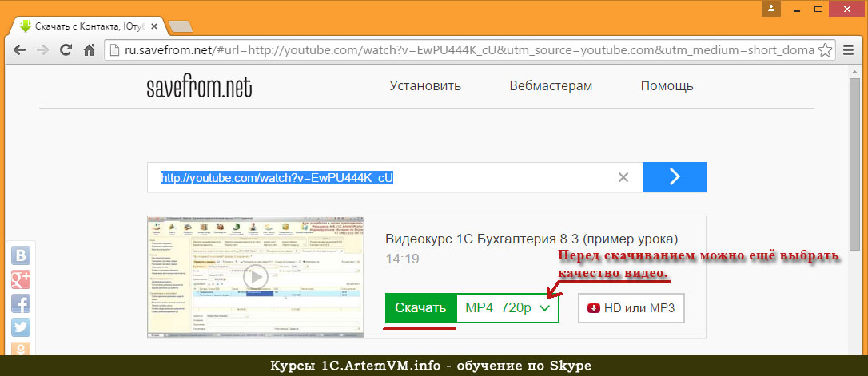Share via the Twitter icon
The width and height of the screenshot is (868, 376).
(x=20, y=327)
